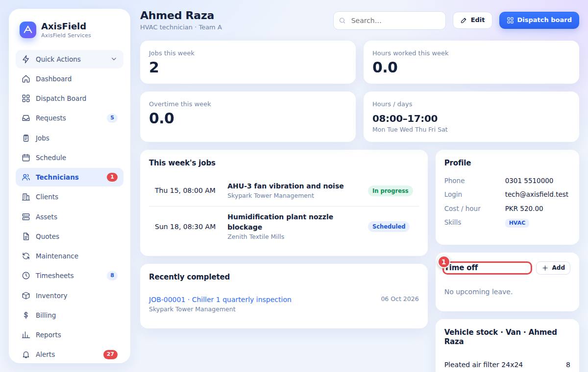Screen dimensions: 588x372
Task: Expand the Quick Actions chevron
Action: tap(114, 59)
